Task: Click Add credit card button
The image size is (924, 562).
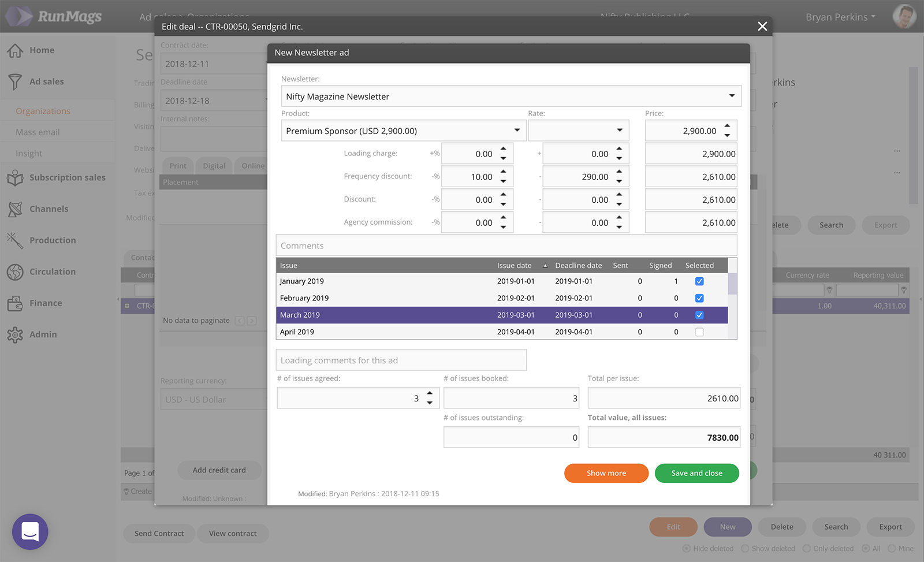Action: pos(219,470)
